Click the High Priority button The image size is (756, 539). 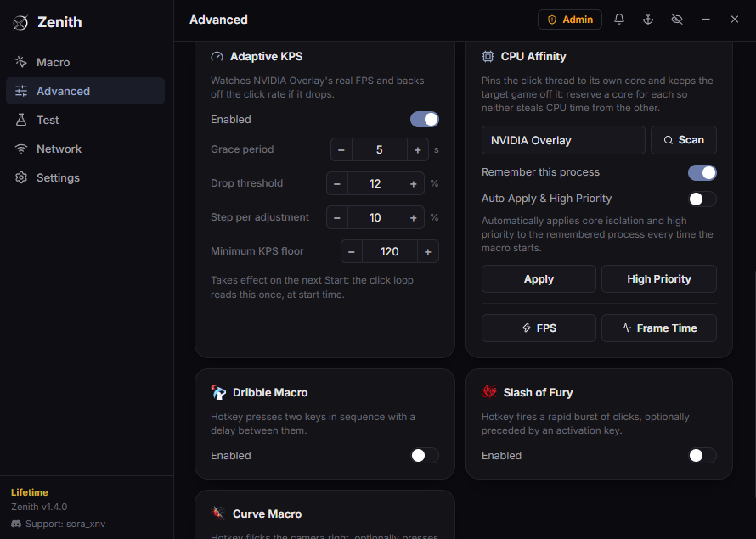tap(659, 279)
